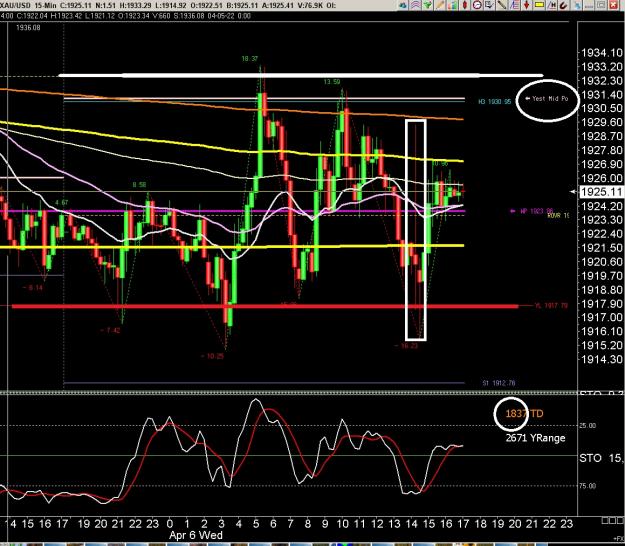The width and height of the screenshot is (625, 546).
Task: Click the 1936.08 label at chart top-left
Action: (28, 27)
